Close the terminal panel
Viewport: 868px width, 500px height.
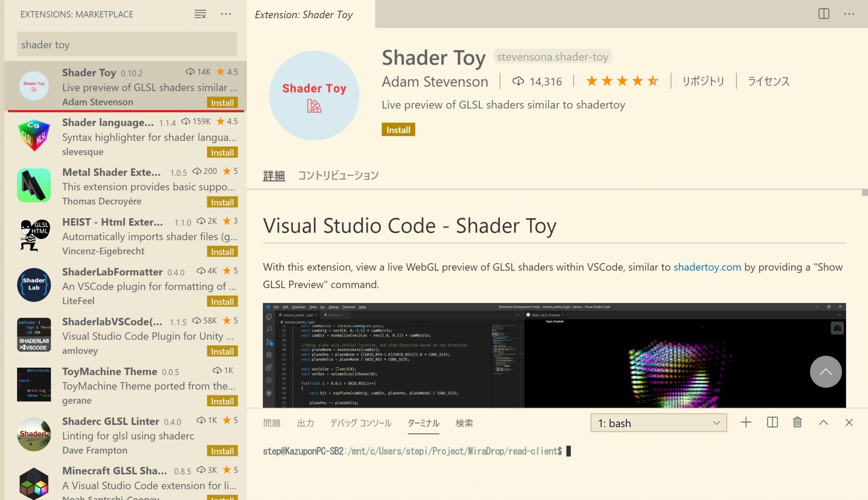849,422
